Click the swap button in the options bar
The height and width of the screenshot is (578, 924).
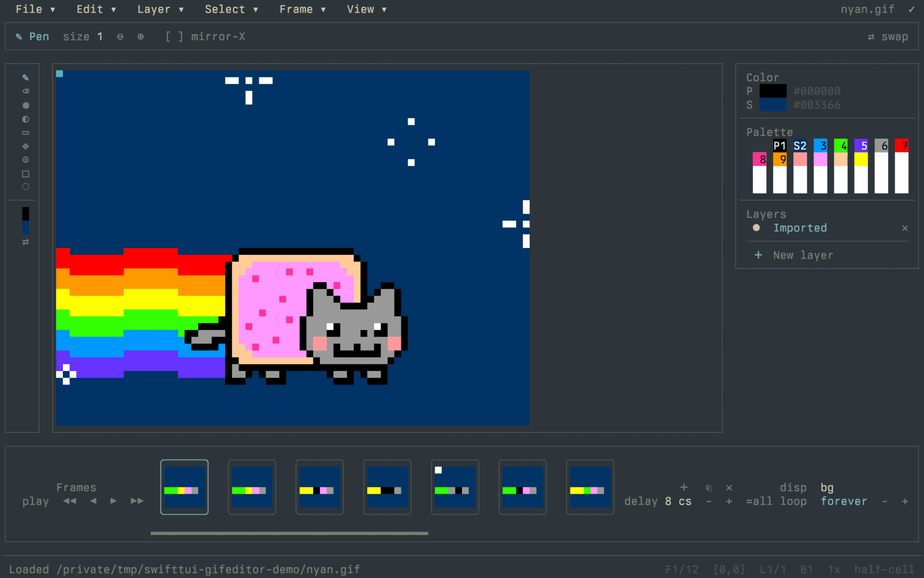(x=888, y=36)
